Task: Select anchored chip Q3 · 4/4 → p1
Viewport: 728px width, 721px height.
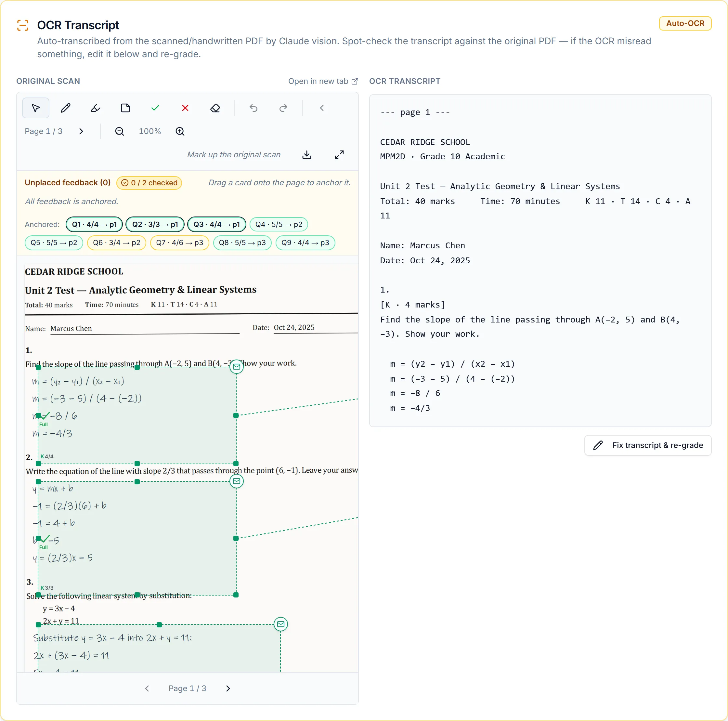Action: (x=217, y=224)
